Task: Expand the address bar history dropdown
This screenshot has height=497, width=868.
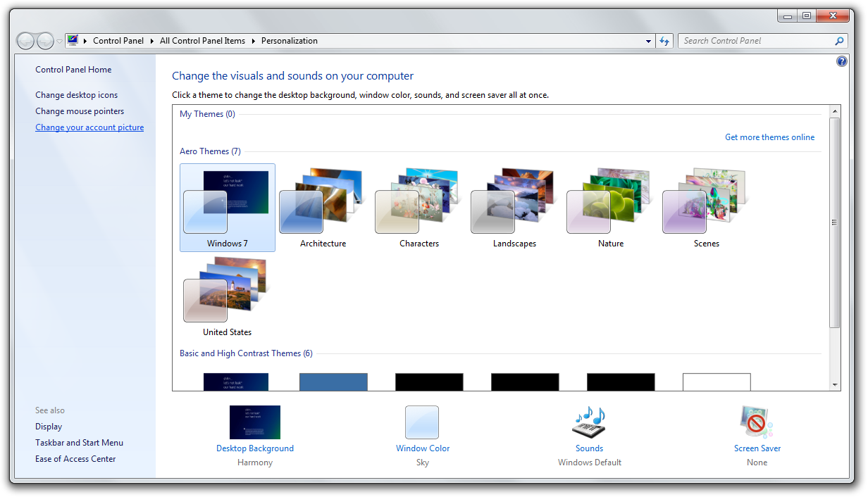Action: [648, 41]
